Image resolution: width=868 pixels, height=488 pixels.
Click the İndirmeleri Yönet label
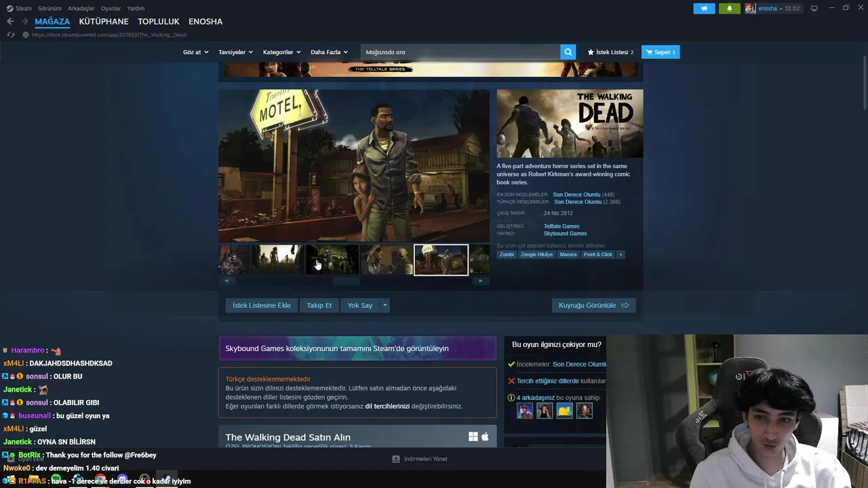pos(426,459)
